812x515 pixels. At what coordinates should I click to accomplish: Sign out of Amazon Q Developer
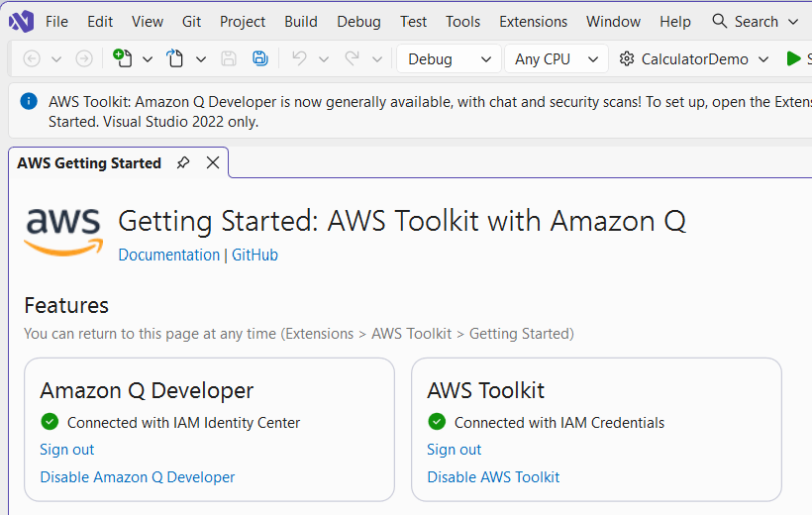coord(67,450)
